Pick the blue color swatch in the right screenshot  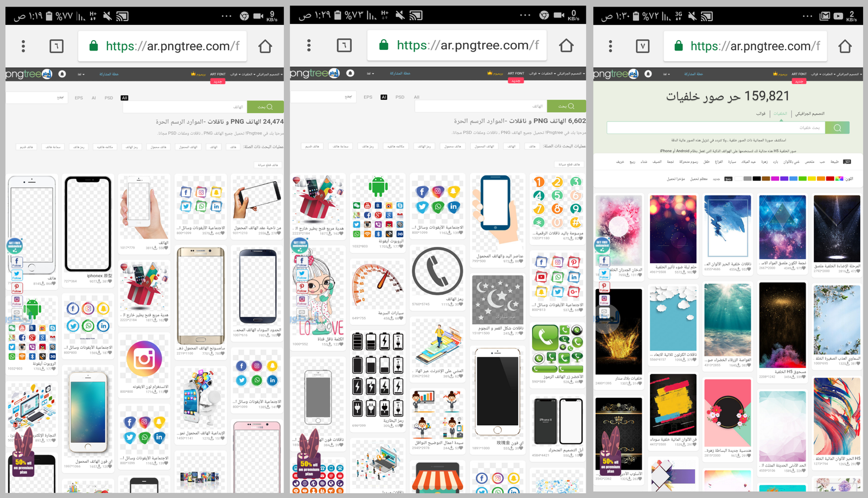(793, 178)
